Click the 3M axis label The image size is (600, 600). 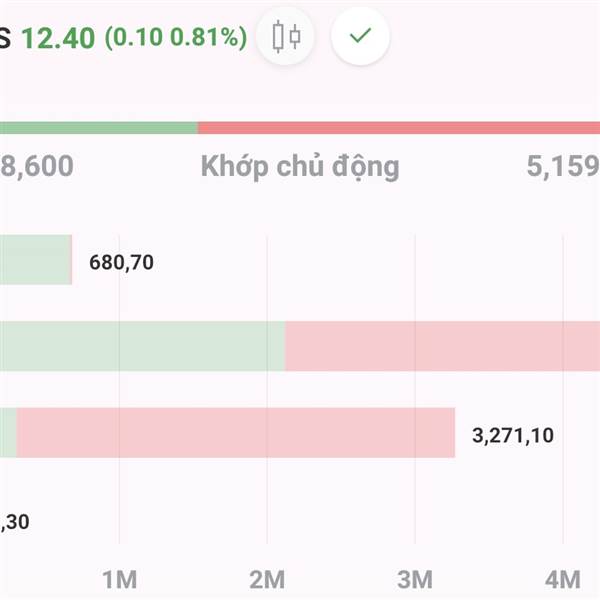tap(415, 580)
